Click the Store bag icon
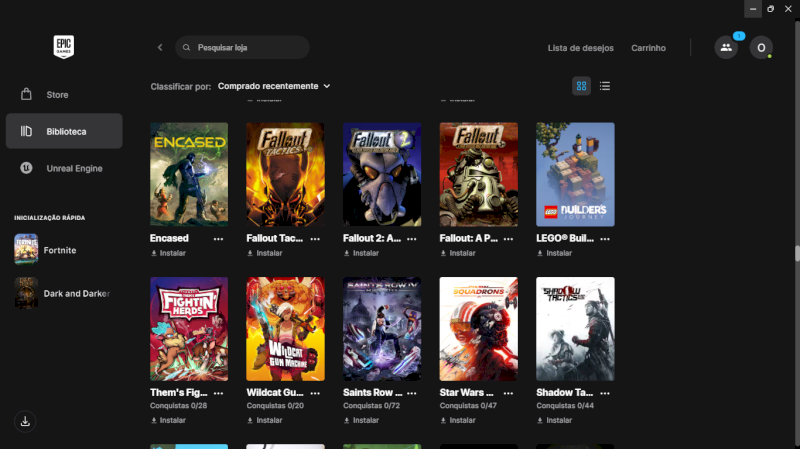 pyautogui.click(x=26, y=94)
